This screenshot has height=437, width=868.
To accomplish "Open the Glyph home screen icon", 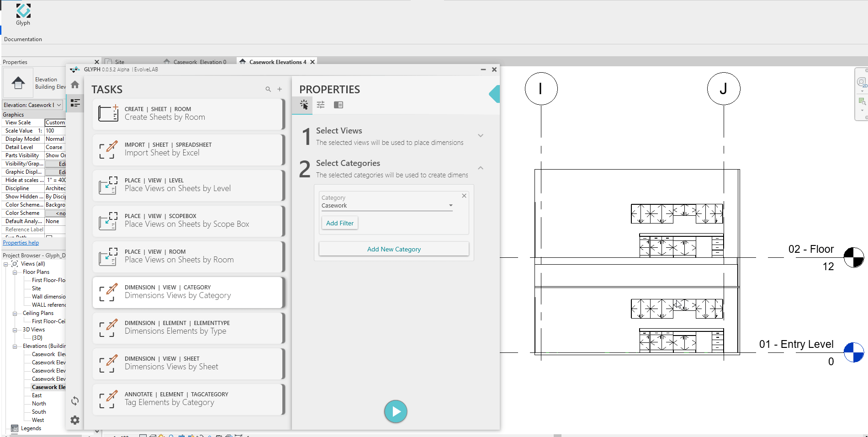I will point(75,85).
